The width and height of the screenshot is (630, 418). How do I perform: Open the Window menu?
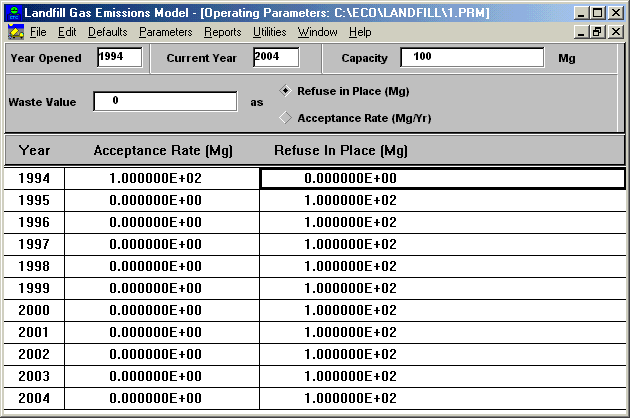(x=317, y=32)
